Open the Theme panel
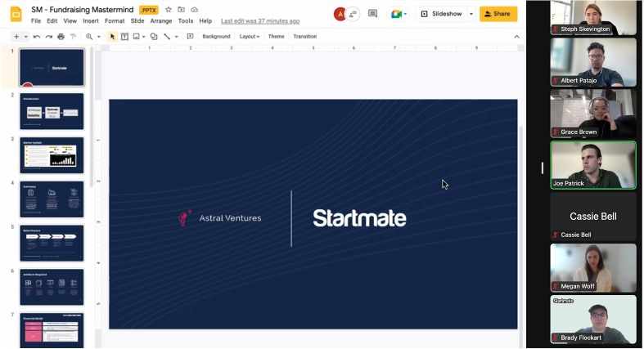The image size is (644, 349). [277, 37]
